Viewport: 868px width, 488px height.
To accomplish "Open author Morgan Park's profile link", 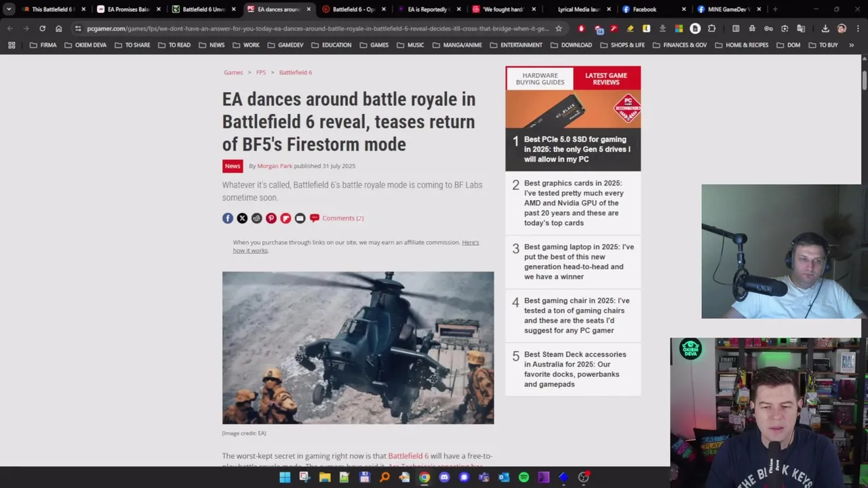I will tap(275, 166).
